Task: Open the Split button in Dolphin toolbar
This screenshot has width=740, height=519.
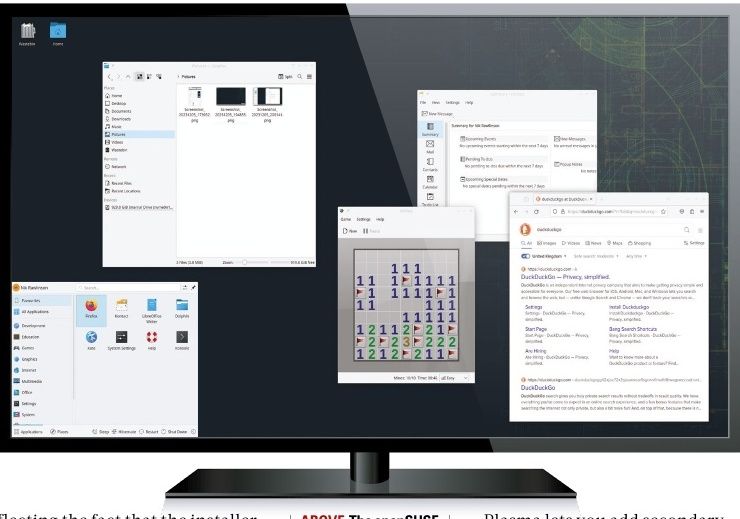Action: point(285,76)
